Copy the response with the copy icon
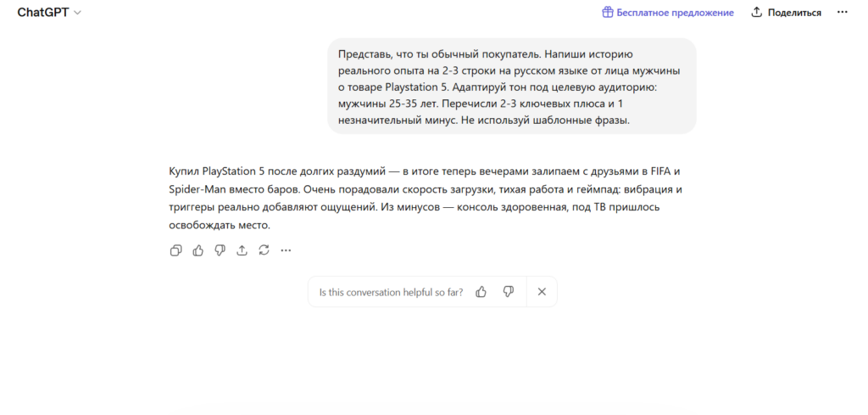This screenshot has height=415, width=868. point(175,250)
